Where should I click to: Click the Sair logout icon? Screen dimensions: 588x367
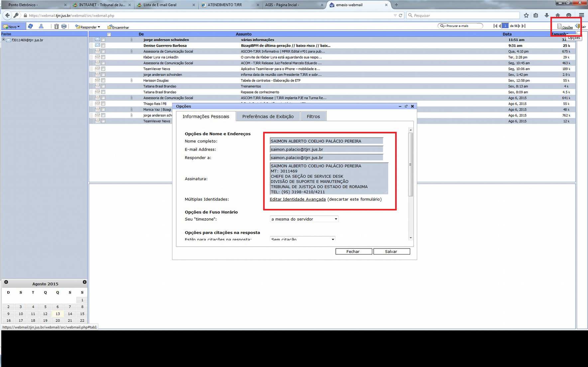[x=577, y=26]
